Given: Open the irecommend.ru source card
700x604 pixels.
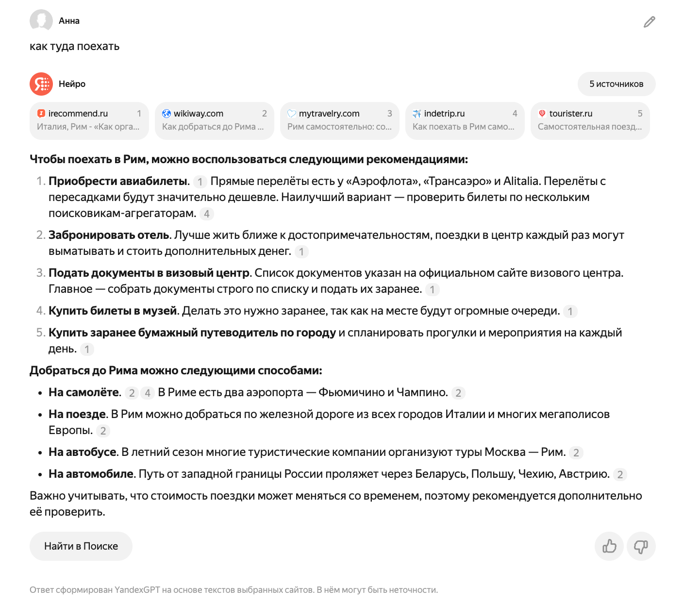Looking at the screenshot, I should [x=89, y=120].
